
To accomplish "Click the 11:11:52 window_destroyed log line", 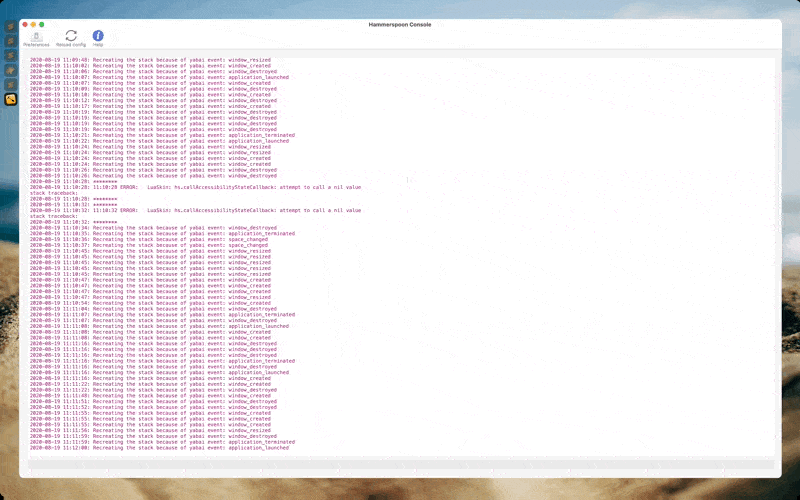I will (154, 408).
